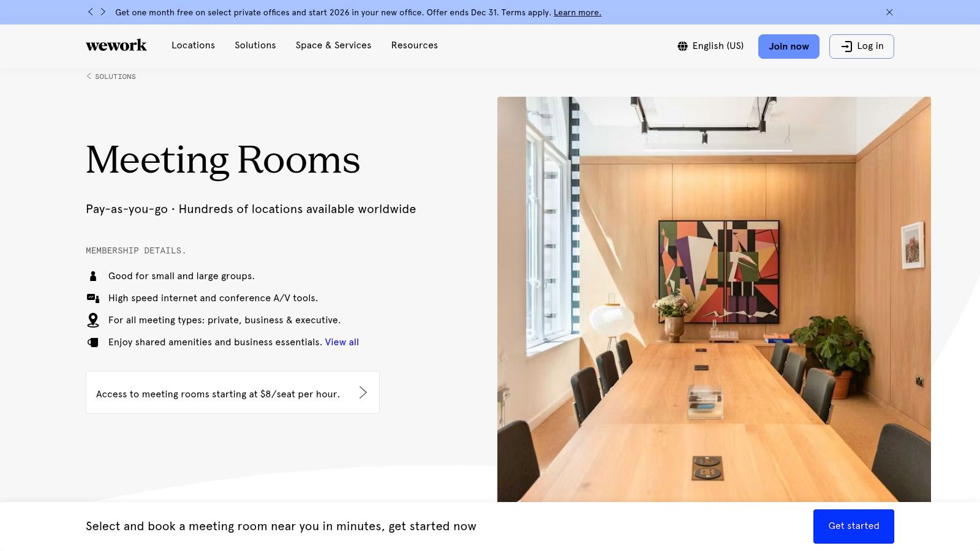Click the Join now button
Viewport: 980px width, 551px height.
(789, 46)
